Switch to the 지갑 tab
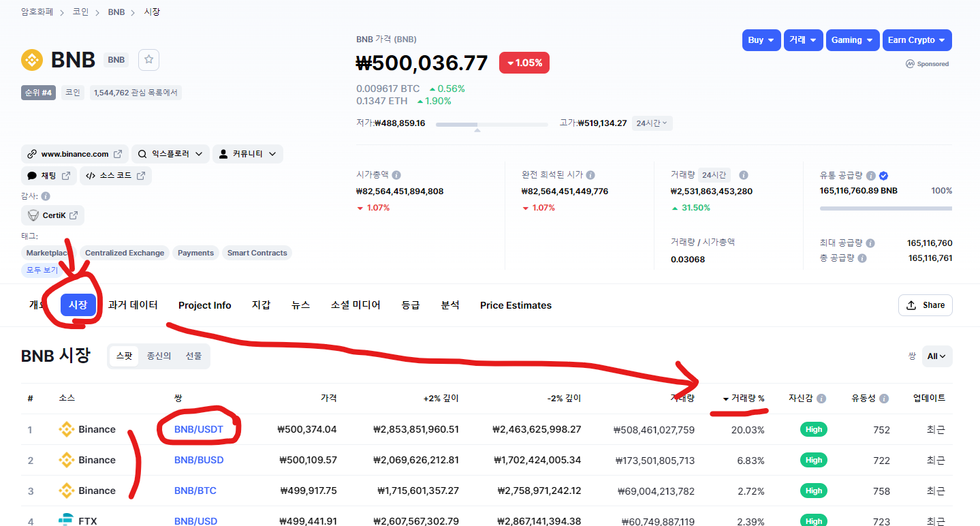980x526 pixels. point(261,305)
